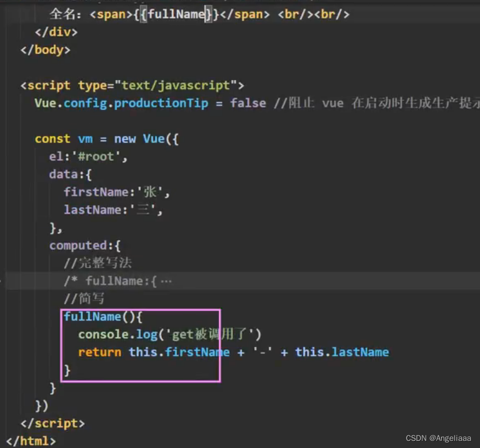Screen dimensions: 480x448
Task: Click 'computed:{' line
Action: click(x=85, y=245)
